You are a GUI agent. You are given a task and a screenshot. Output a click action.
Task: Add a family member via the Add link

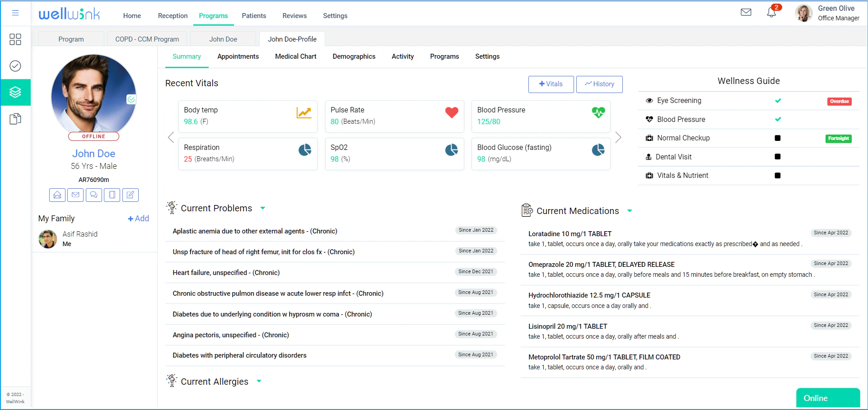[x=138, y=219]
